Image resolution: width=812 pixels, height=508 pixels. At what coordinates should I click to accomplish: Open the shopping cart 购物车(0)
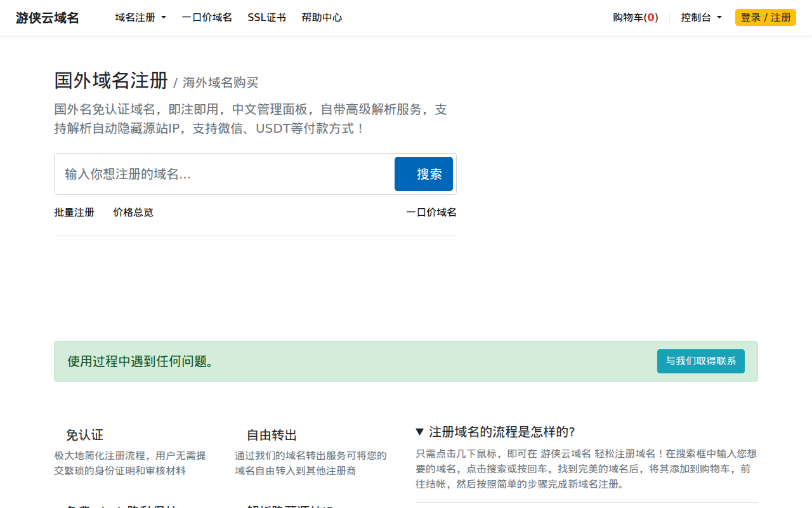coord(635,17)
